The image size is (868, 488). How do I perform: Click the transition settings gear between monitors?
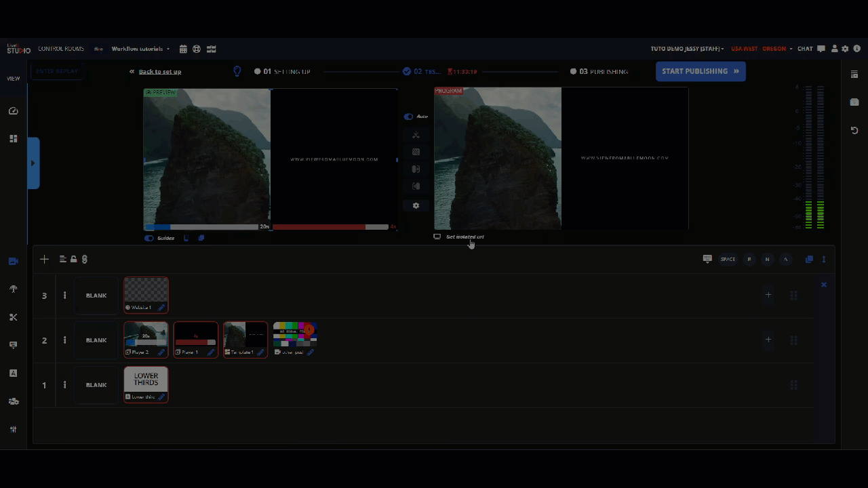pyautogui.click(x=416, y=205)
